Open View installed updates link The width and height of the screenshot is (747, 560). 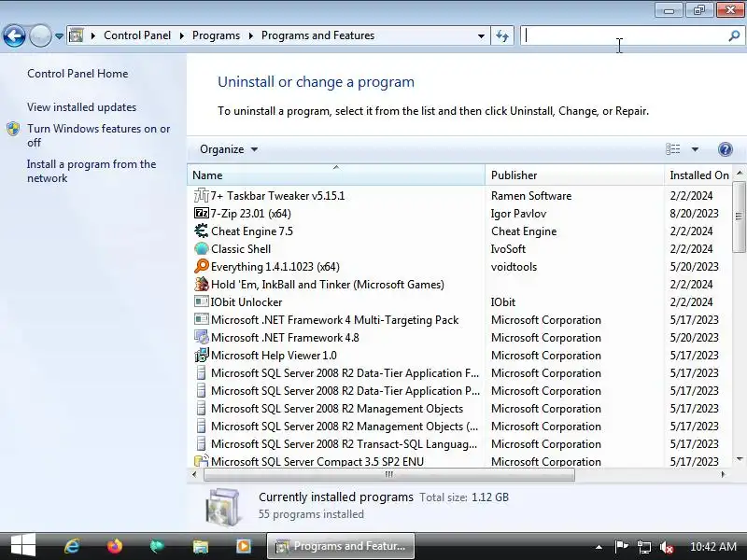[x=81, y=107]
